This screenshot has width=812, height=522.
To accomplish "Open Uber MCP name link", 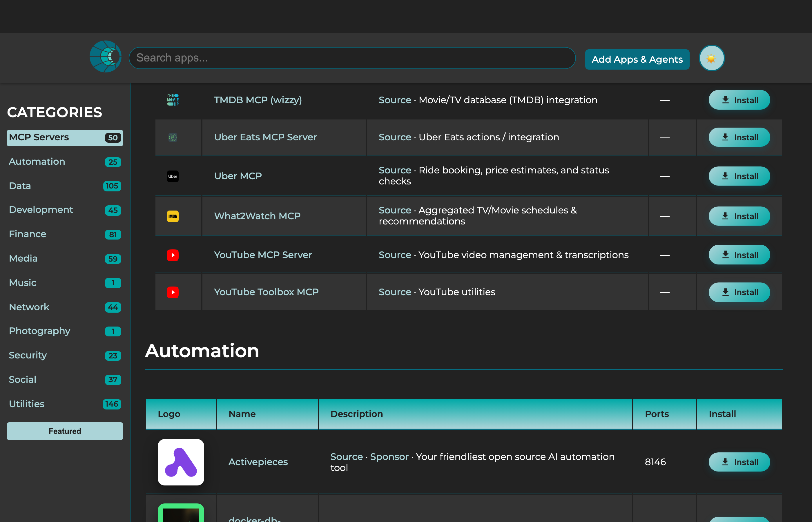I will (x=238, y=176).
